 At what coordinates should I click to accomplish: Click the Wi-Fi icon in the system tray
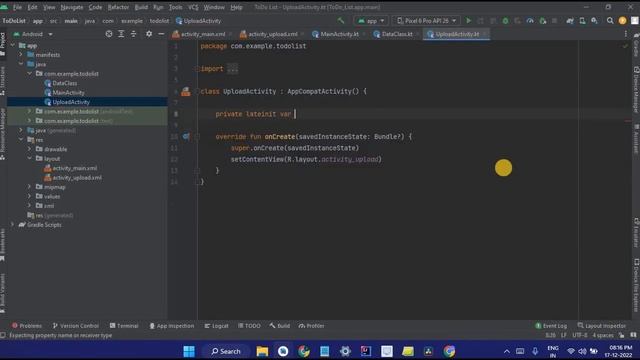point(571,351)
